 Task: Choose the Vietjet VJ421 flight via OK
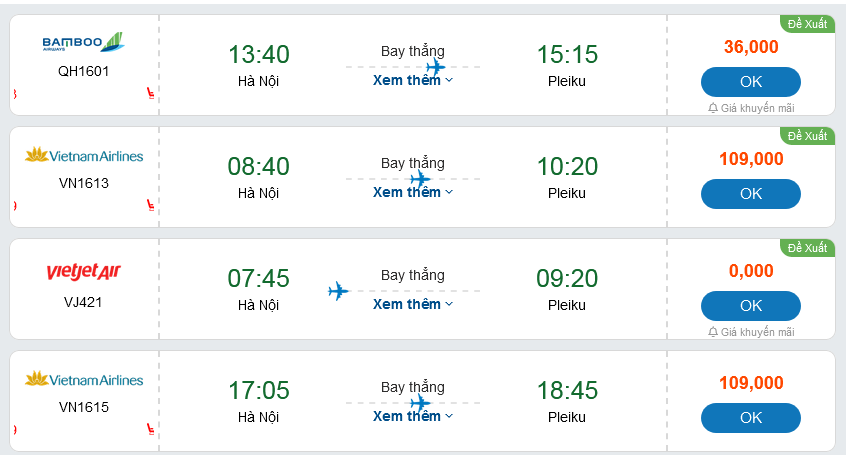click(x=750, y=306)
